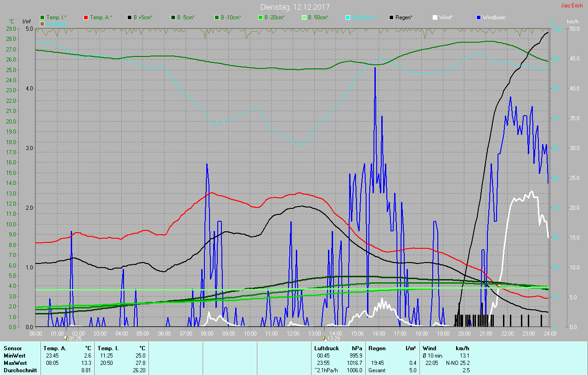The height and width of the screenshot is (375, 588).
Task: Click the Sensor column header
Action: (12, 348)
